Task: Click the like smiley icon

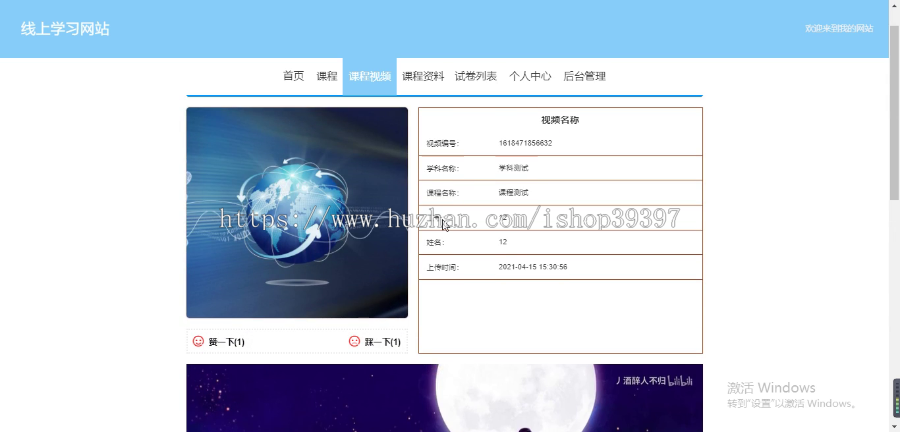Action: [x=198, y=341]
